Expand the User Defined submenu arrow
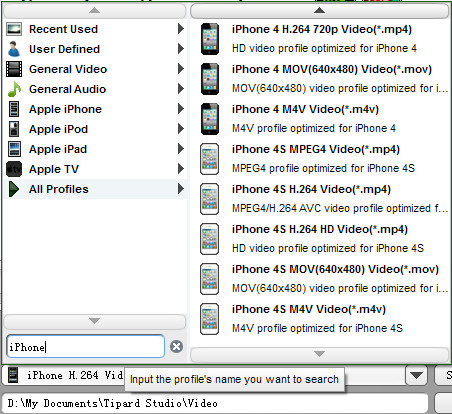The height and width of the screenshot is (414, 452). (181, 49)
